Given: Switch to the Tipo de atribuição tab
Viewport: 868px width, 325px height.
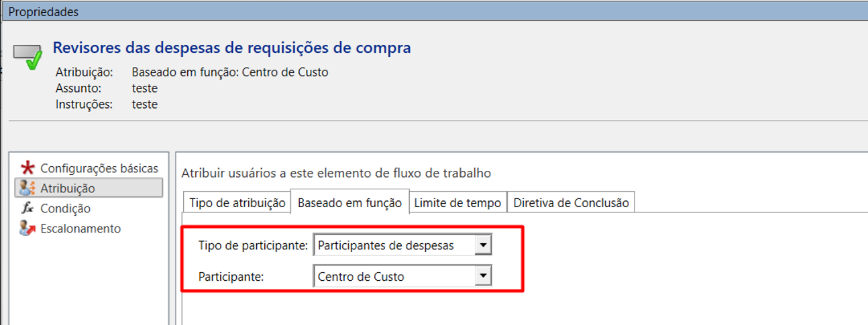Looking at the screenshot, I should pos(237,203).
